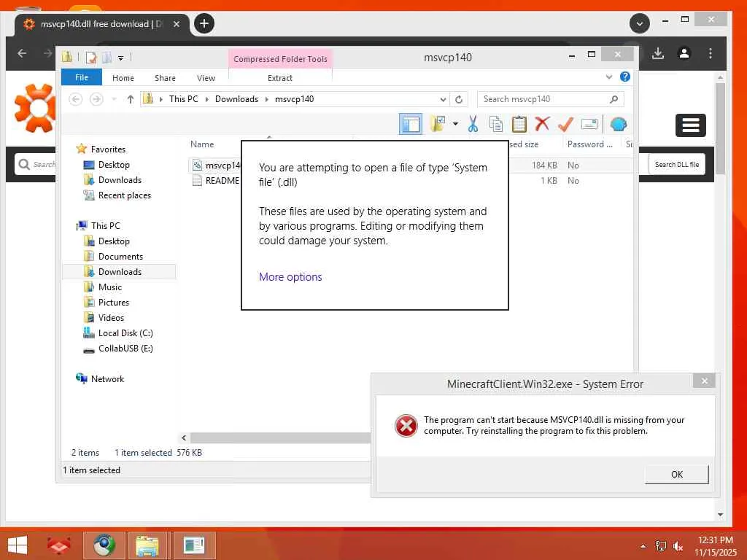Select Pictures folder in navigation pane

113,303
